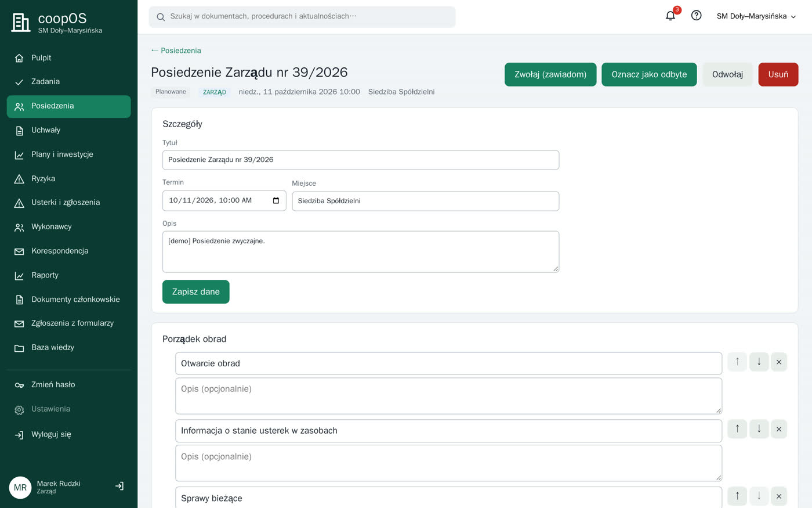Open Raporty section
This screenshot has width=812, height=508.
(x=68, y=275)
